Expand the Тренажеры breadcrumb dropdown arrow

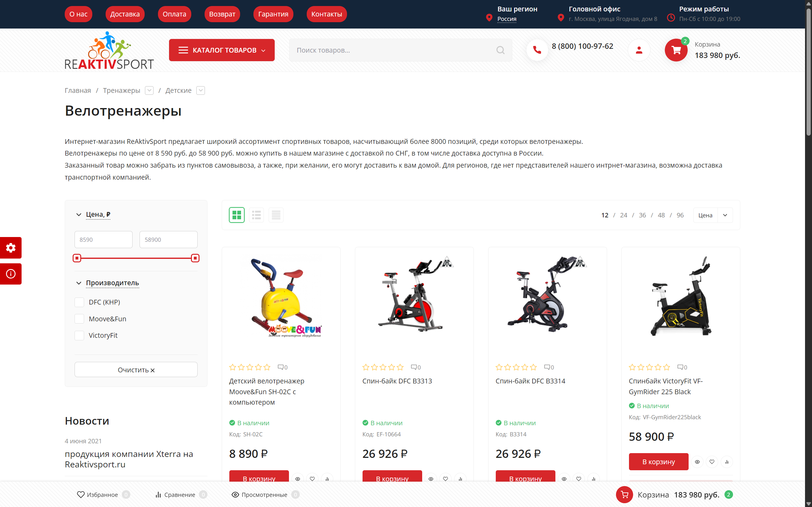click(149, 91)
